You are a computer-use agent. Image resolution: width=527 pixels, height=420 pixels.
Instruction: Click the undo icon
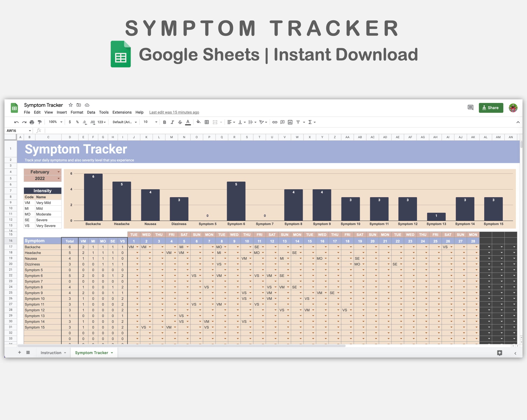pyautogui.click(x=16, y=122)
